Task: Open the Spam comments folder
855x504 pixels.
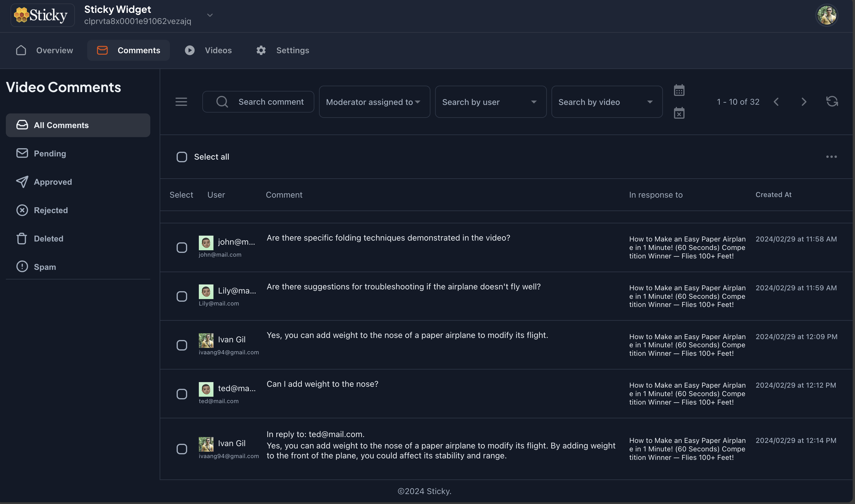Action: tap(45, 267)
